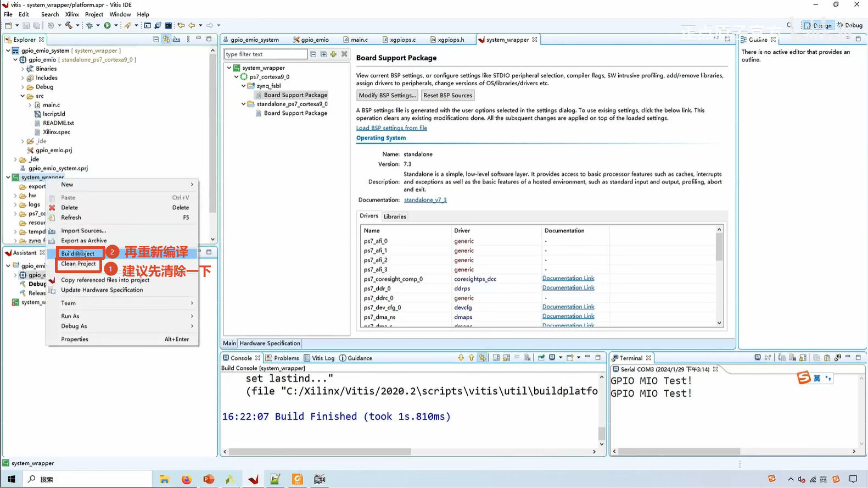
Task: Open the Vitis IDE taskbar icon
Action: [x=253, y=479]
